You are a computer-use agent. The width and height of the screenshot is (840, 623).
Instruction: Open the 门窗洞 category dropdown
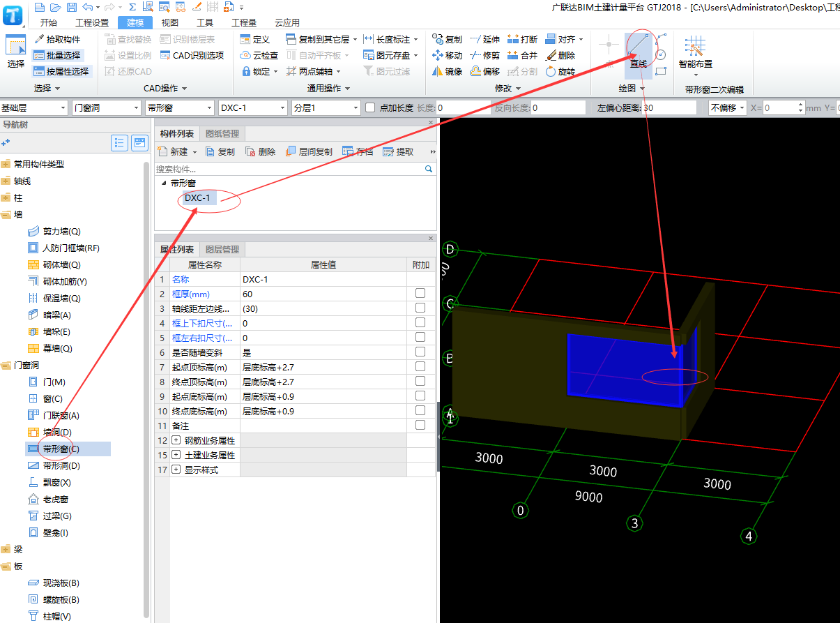pyautogui.click(x=106, y=107)
